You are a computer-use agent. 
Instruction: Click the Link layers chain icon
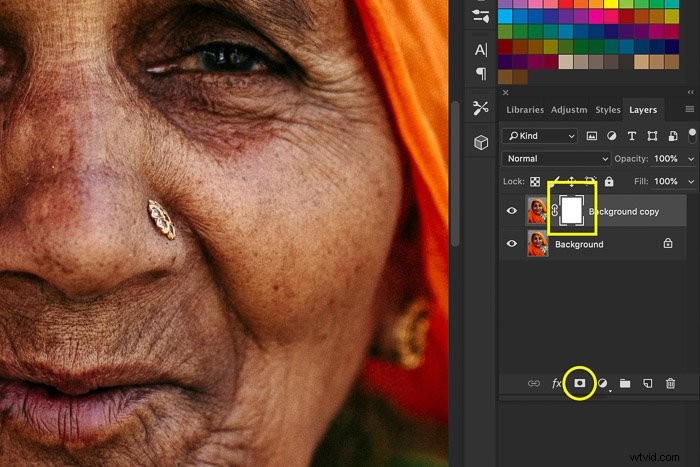(533, 384)
